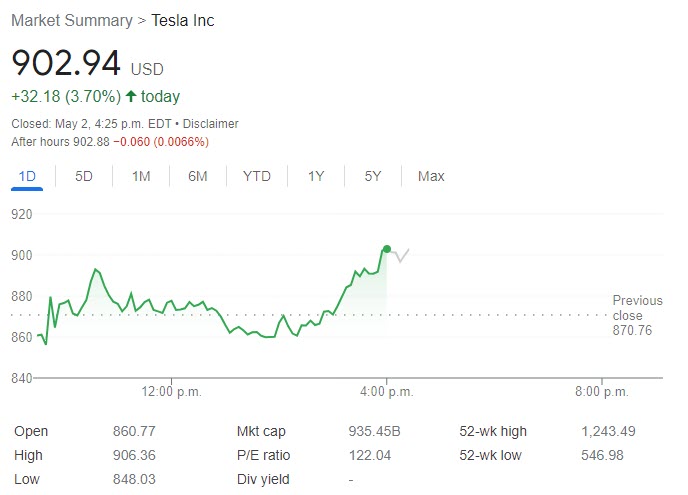Select the YTD chart tab
This screenshot has height=495, width=688.
(x=256, y=176)
